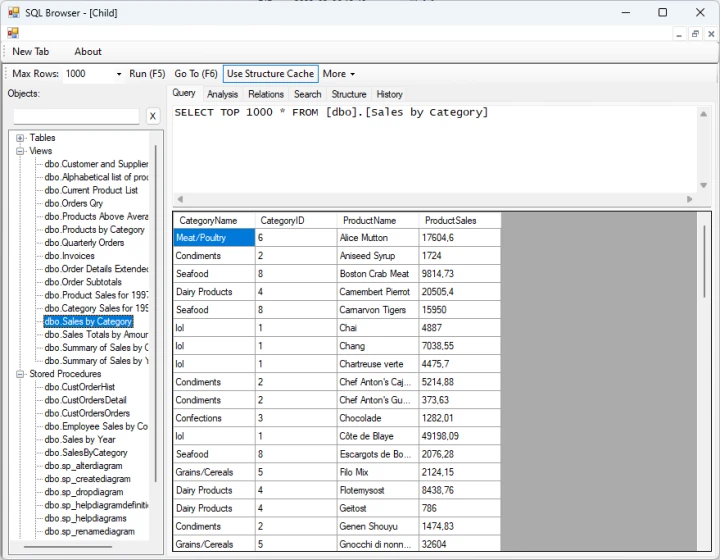Click Go To (F6) in the toolbar
This screenshot has height=560, width=720.
click(196, 74)
